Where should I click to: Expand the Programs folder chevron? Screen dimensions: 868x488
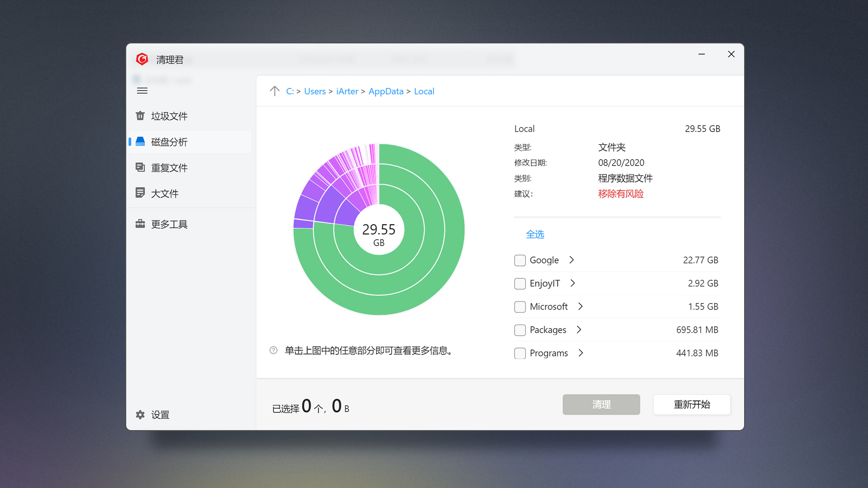(581, 353)
